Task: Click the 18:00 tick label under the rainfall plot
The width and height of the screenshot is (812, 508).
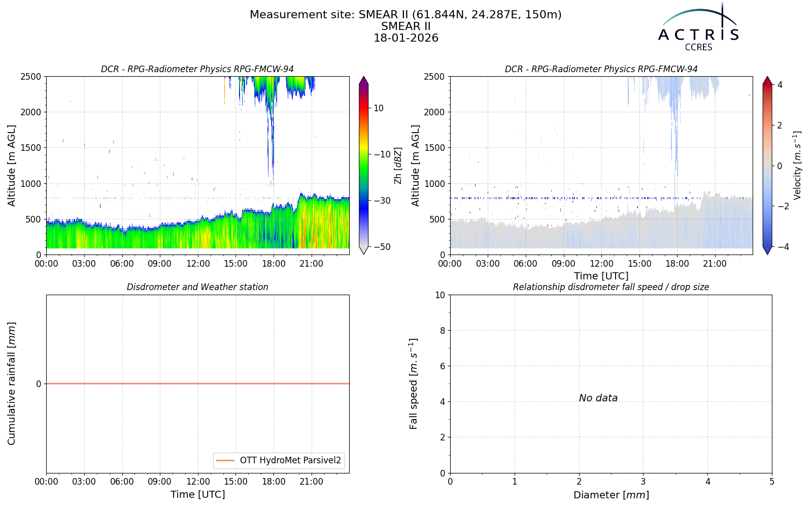Action: 274,482
